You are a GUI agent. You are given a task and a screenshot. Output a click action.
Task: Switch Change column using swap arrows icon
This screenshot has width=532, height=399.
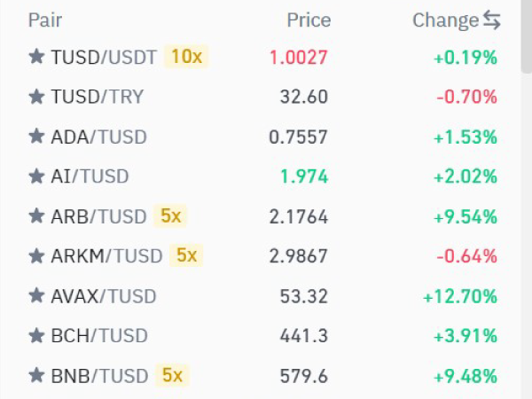tap(492, 20)
